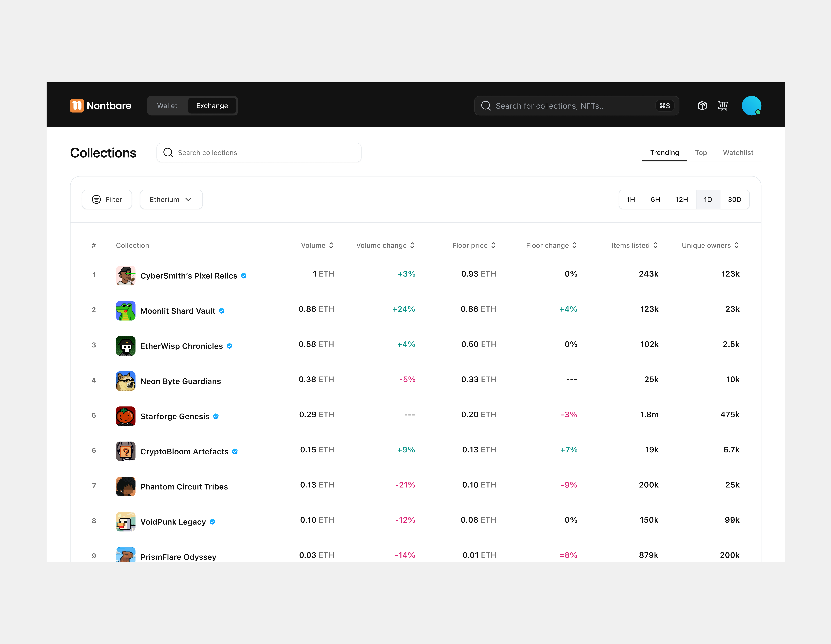This screenshot has height=644, width=831.
Task: Open CyberSmith's Pixel Relics avatar thumbnail
Action: (126, 276)
